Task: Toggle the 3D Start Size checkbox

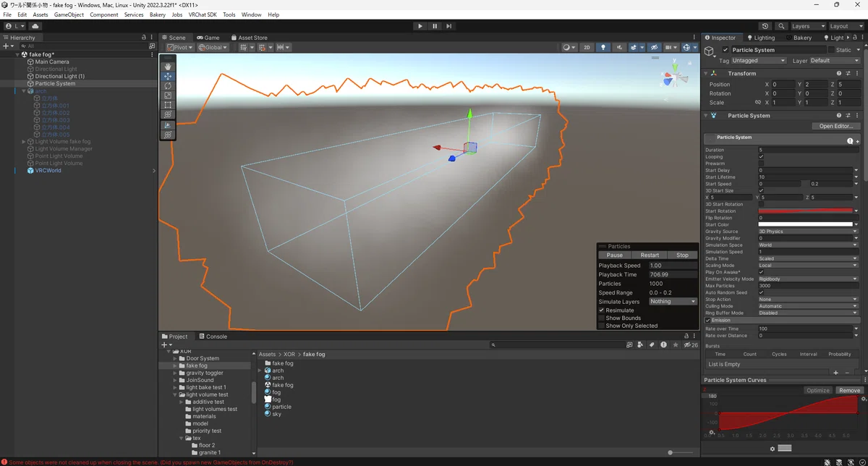Action: [761, 190]
